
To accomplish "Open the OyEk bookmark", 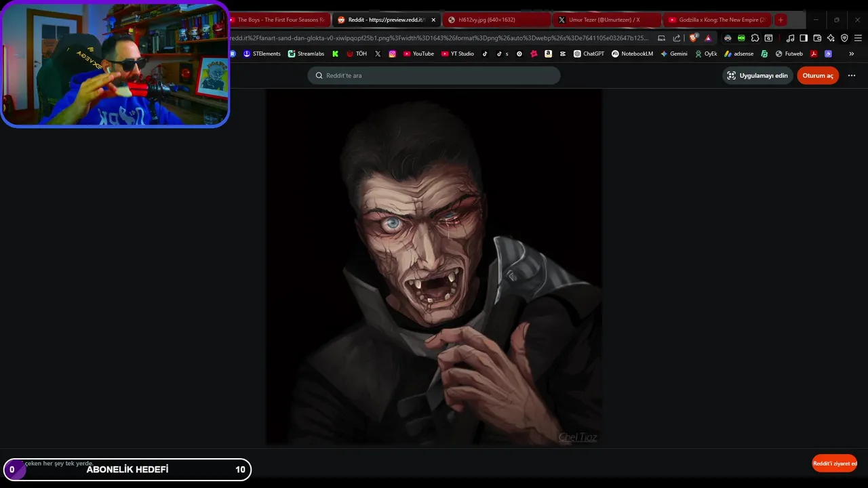I will coord(706,54).
